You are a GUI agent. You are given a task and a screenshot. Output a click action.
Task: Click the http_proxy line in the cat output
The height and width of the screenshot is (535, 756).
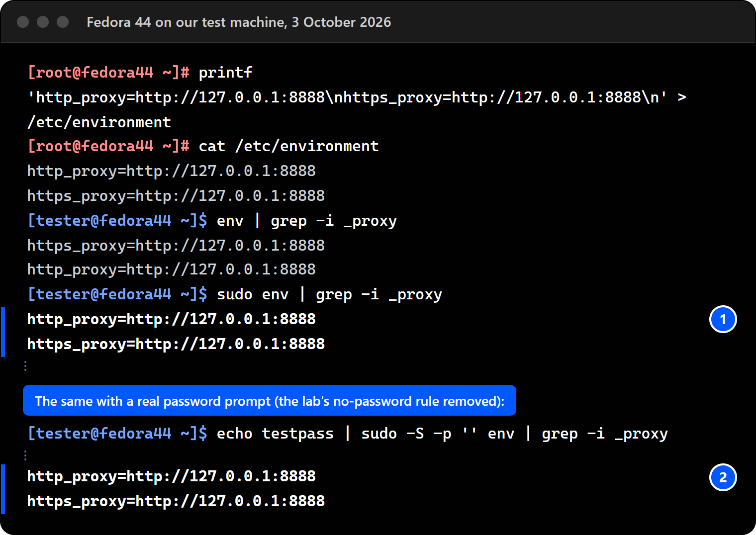click(171, 171)
